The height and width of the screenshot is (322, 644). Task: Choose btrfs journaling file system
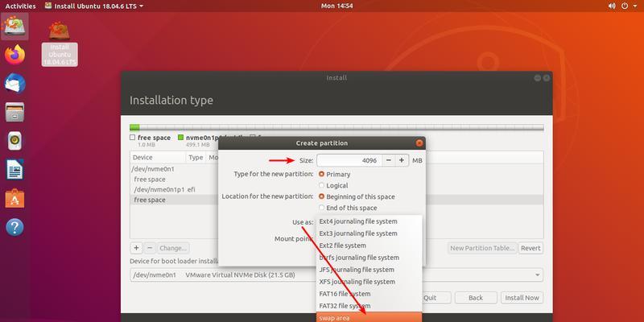tap(369, 258)
